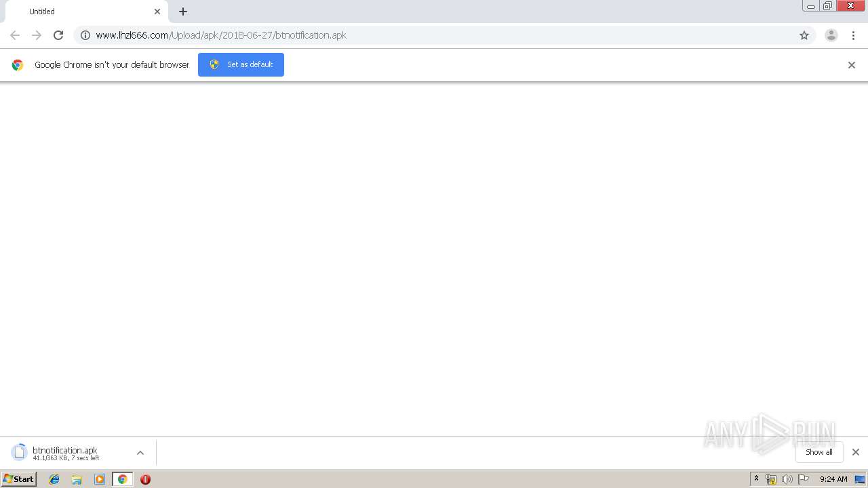
Task: Launch Internet Explorer from taskbar
Action: 54,479
